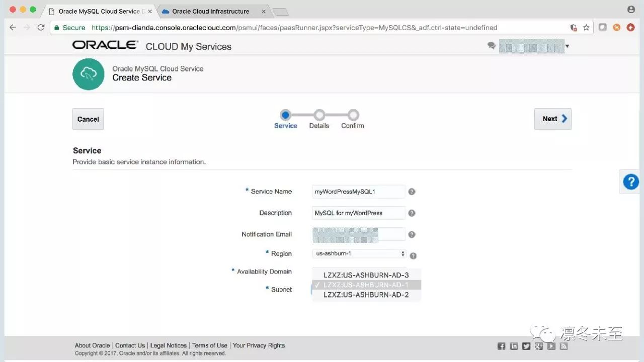Open help for Notification Email field

(412, 235)
